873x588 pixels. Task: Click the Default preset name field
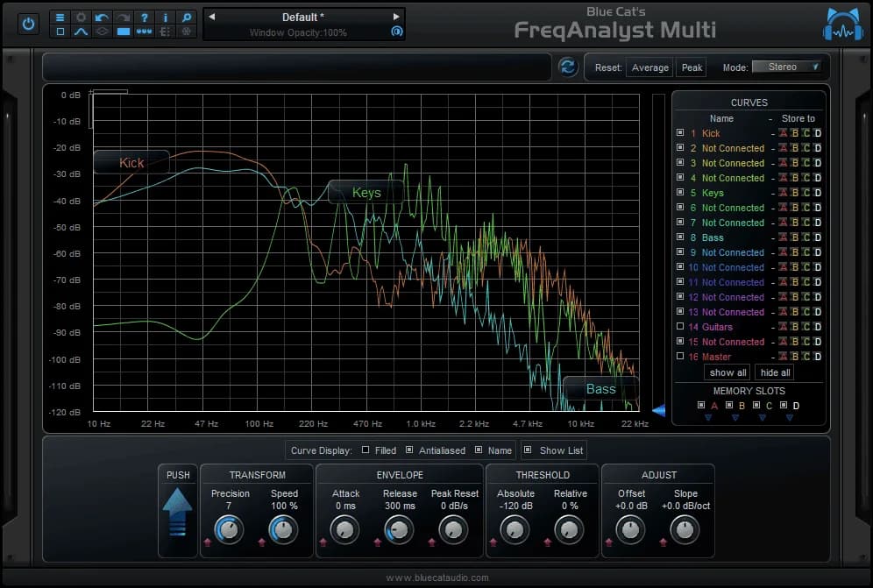302,17
